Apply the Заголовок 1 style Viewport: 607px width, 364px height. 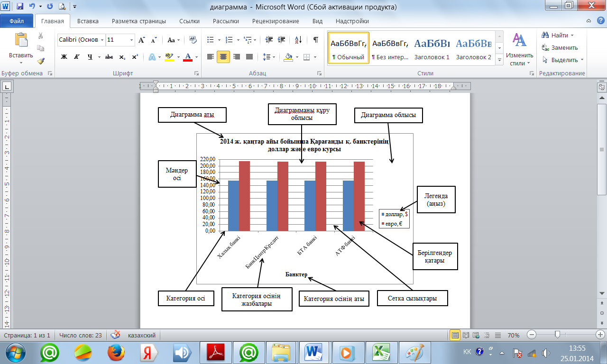[x=432, y=48]
